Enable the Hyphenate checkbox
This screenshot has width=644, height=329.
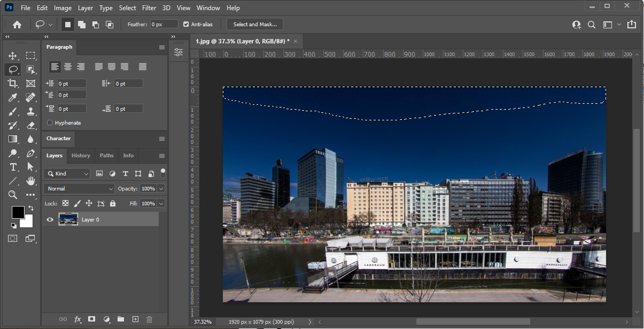point(50,123)
